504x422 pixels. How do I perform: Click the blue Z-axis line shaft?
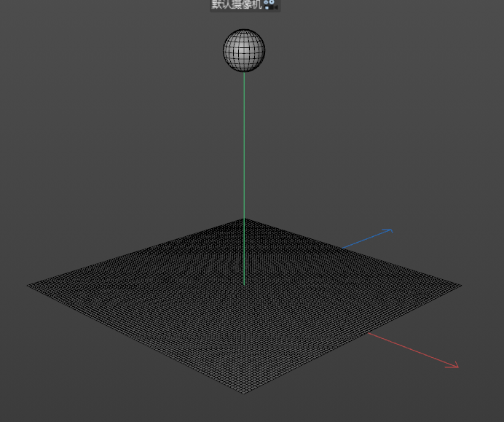(368, 239)
